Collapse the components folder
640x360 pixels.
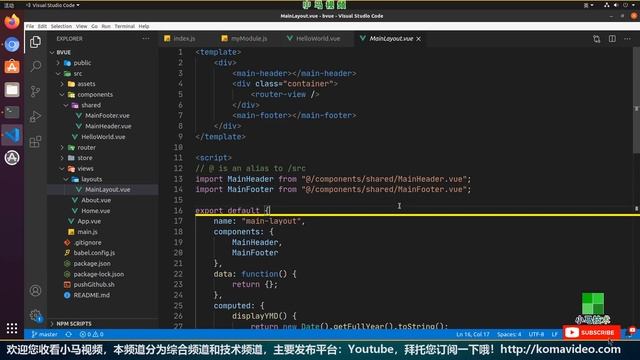point(62,95)
